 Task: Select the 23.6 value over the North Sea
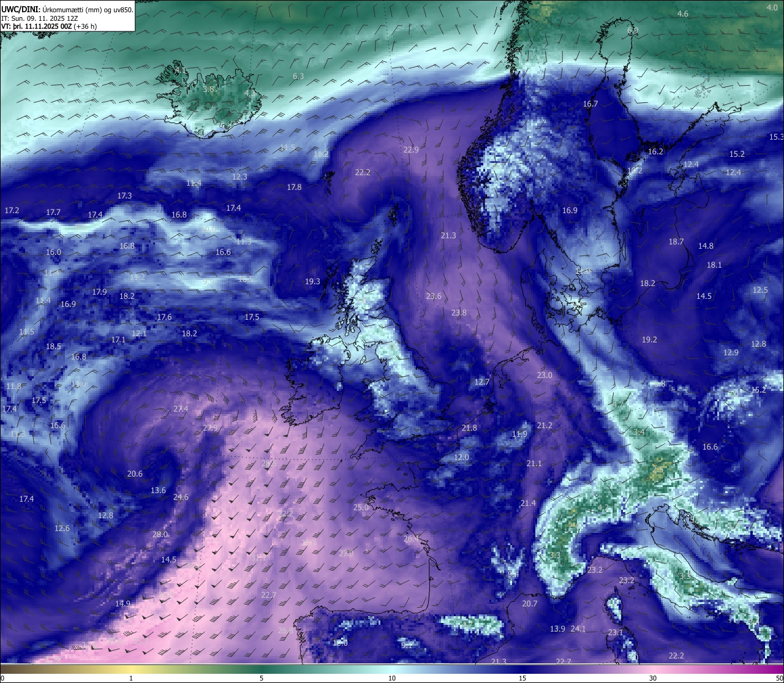pyautogui.click(x=434, y=296)
